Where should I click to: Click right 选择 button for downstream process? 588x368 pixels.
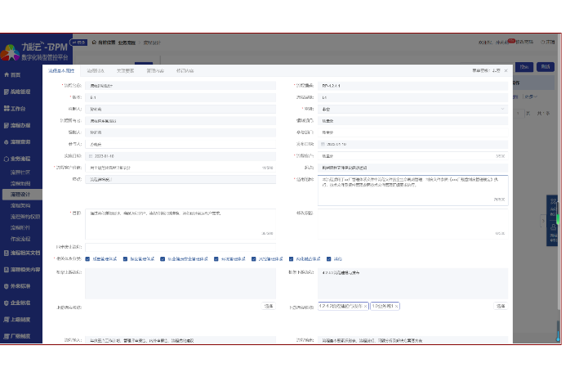[501, 306]
